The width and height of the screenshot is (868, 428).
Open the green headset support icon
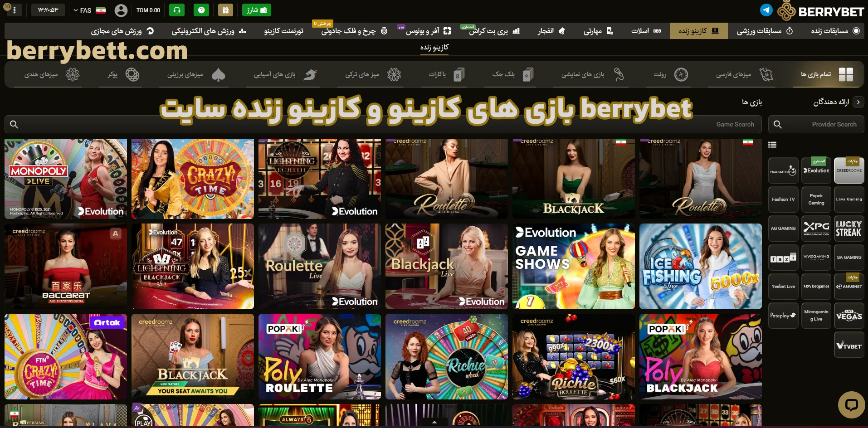pos(177,10)
